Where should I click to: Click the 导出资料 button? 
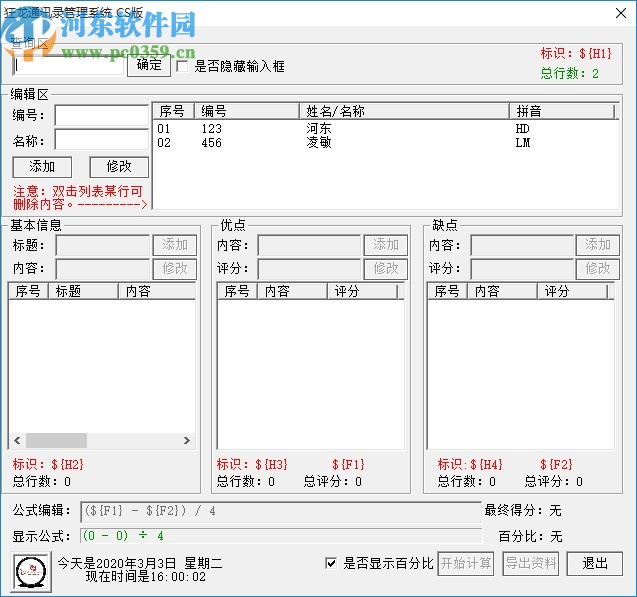(x=531, y=563)
